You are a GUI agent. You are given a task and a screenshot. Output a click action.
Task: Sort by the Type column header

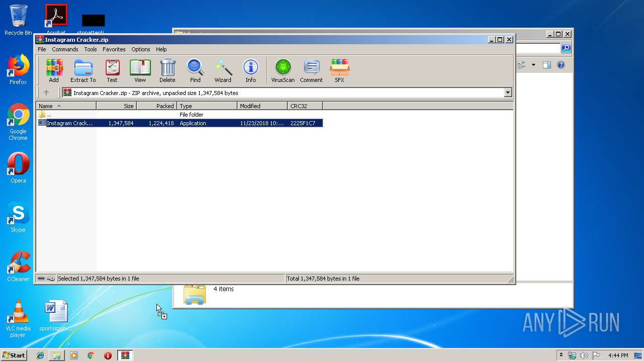pyautogui.click(x=207, y=106)
